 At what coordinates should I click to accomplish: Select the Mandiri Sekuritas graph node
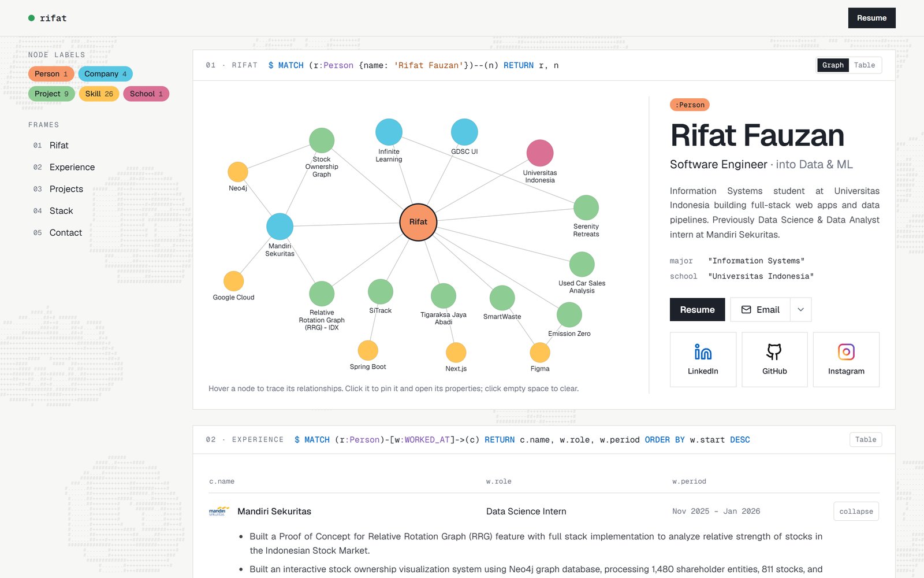(x=280, y=227)
